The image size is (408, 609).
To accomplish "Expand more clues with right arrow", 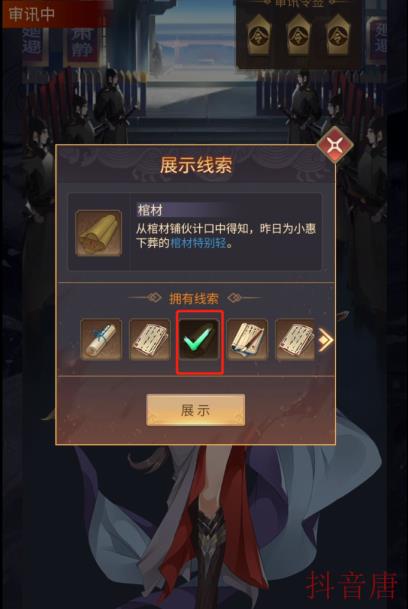I will 326,341.
